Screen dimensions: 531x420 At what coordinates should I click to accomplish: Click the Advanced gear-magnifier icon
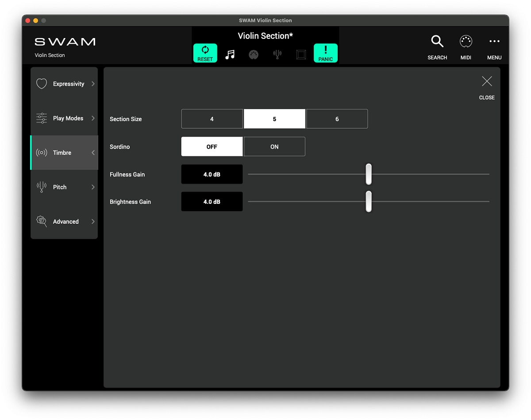[x=42, y=221]
